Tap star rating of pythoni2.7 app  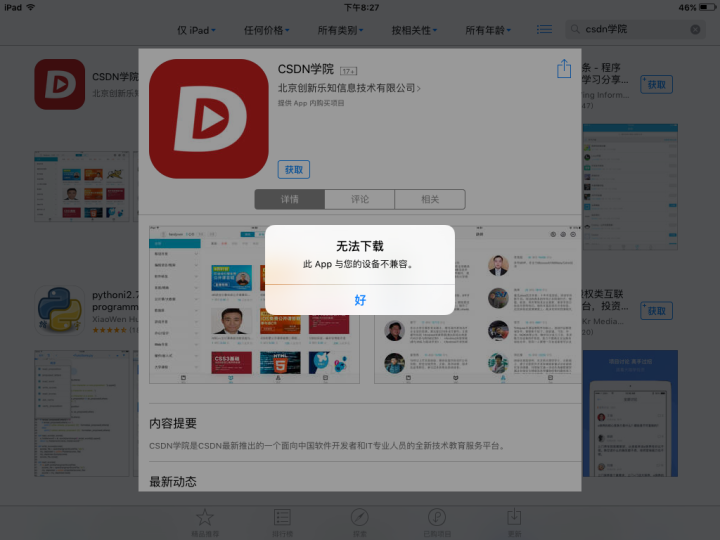point(109,330)
